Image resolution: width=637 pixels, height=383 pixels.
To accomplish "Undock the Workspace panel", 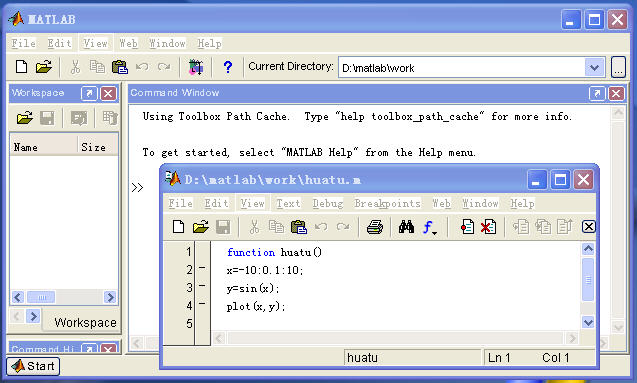I will (x=89, y=93).
